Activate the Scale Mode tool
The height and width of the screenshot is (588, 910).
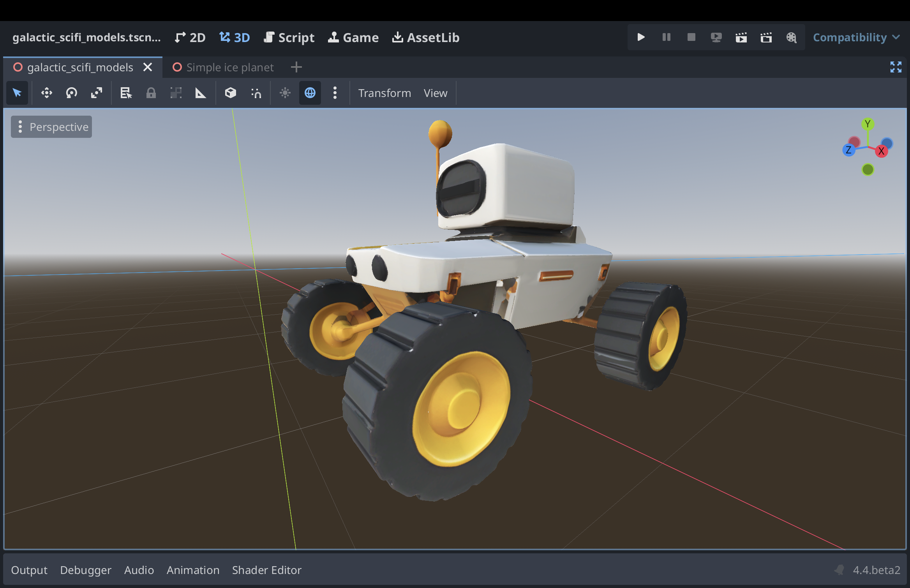coord(97,93)
